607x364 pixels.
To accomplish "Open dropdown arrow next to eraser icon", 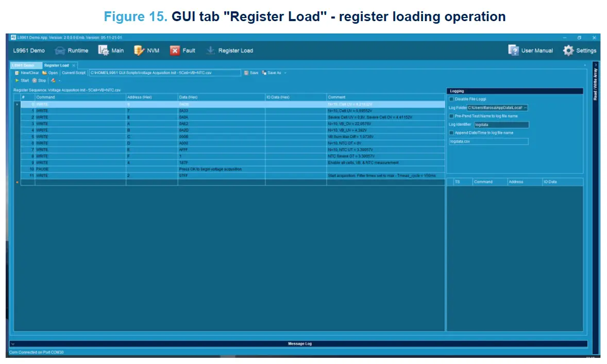I will [60, 80].
